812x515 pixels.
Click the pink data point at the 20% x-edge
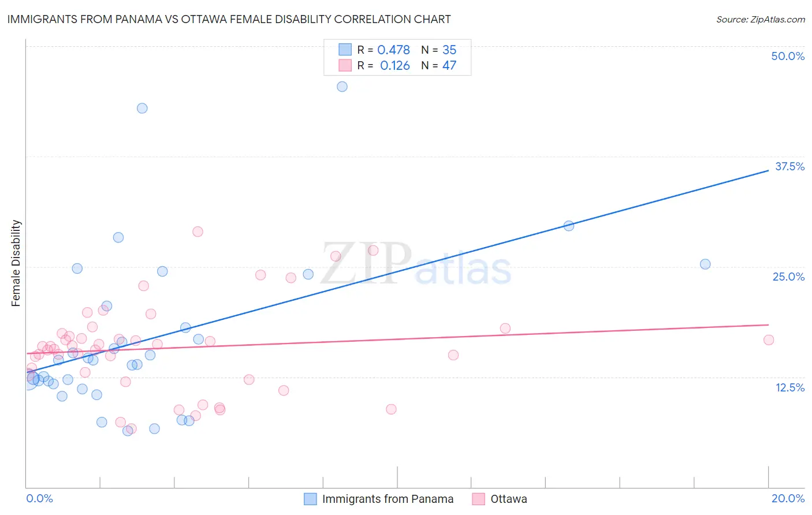[769, 339]
